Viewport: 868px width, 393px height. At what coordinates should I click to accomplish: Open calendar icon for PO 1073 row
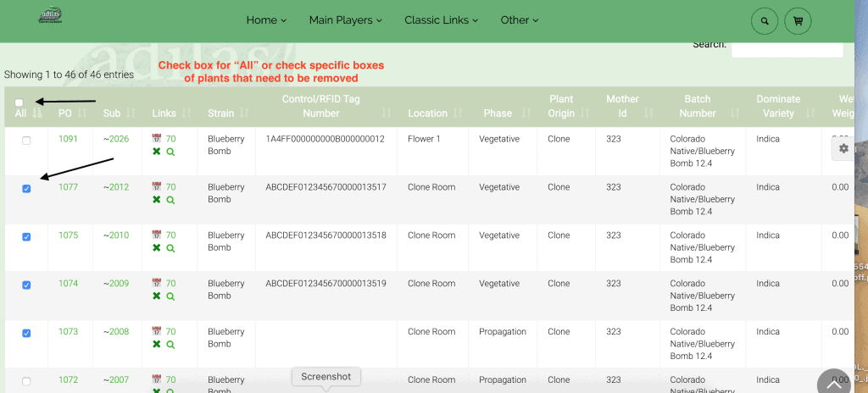(x=156, y=331)
